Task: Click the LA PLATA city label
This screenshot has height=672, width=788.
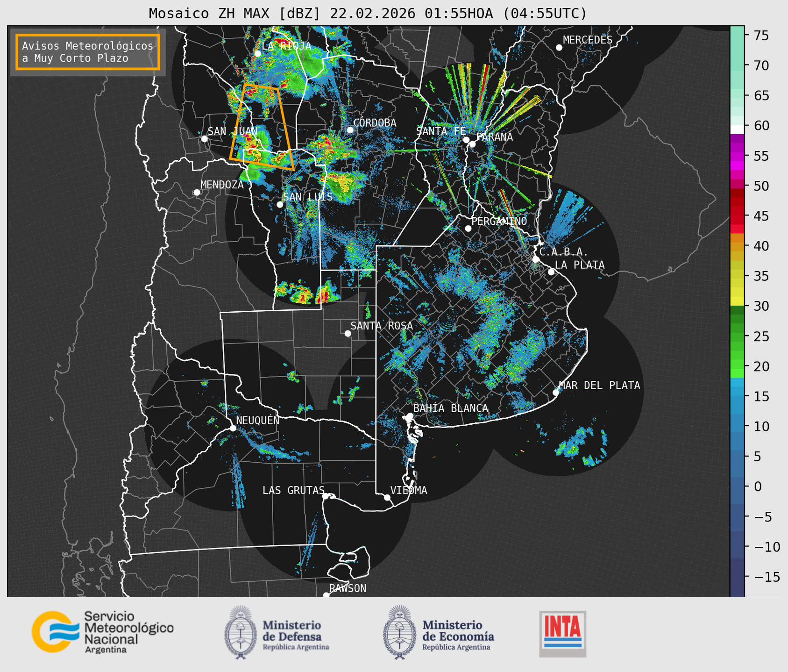Action: tap(580, 265)
